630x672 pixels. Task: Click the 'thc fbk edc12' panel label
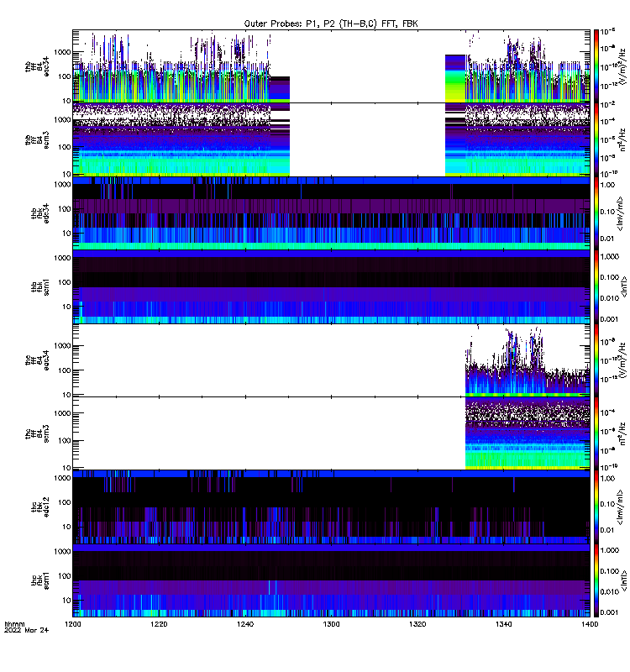(x=39, y=507)
